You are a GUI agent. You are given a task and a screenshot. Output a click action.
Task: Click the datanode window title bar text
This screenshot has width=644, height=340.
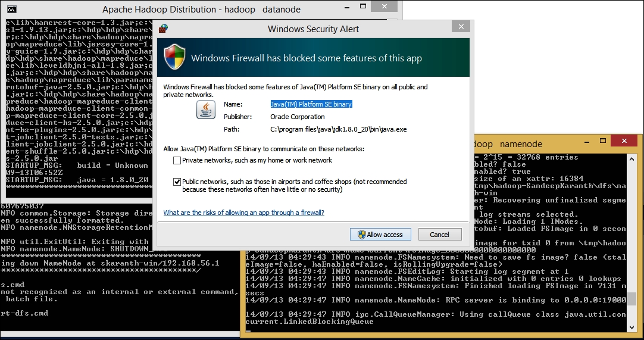click(x=201, y=10)
